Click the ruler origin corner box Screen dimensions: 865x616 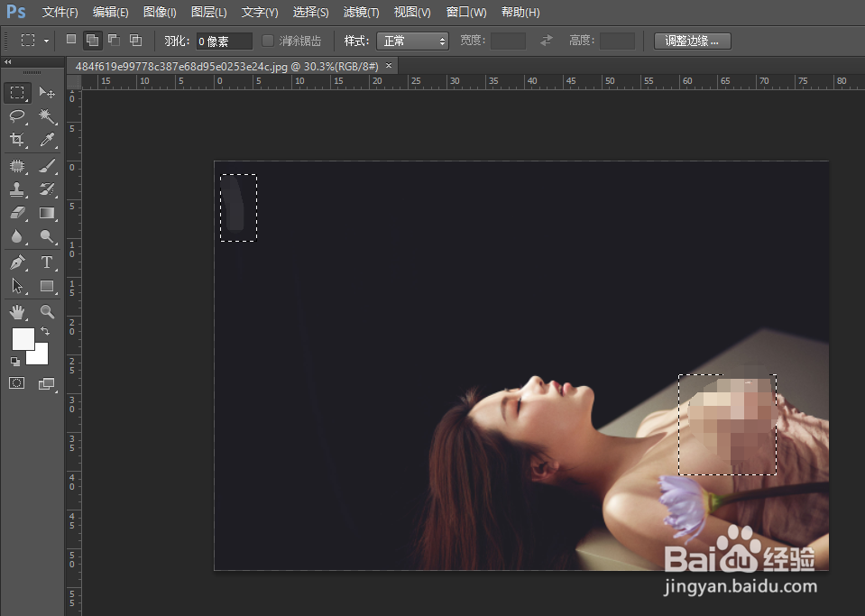pyautogui.click(x=74, y=81)
